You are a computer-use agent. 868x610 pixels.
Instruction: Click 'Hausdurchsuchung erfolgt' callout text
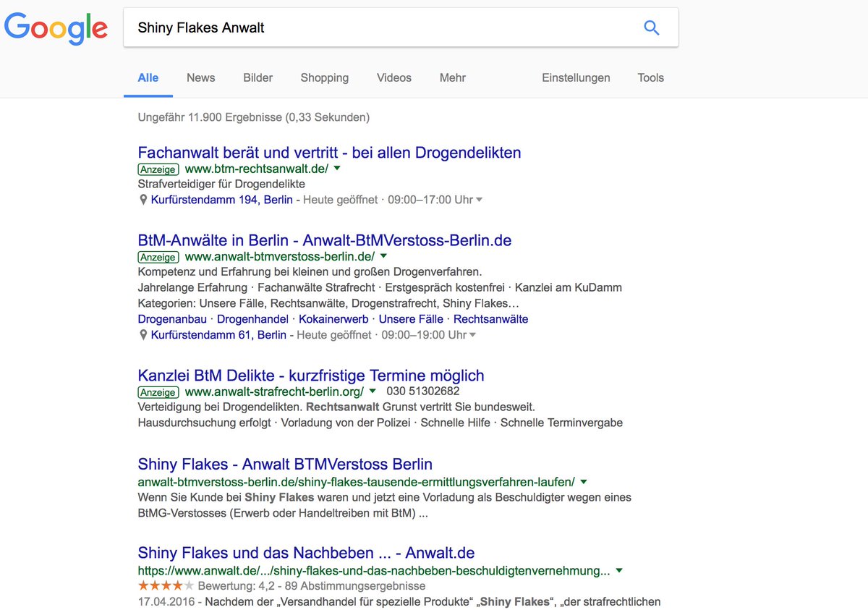(204, 423)
